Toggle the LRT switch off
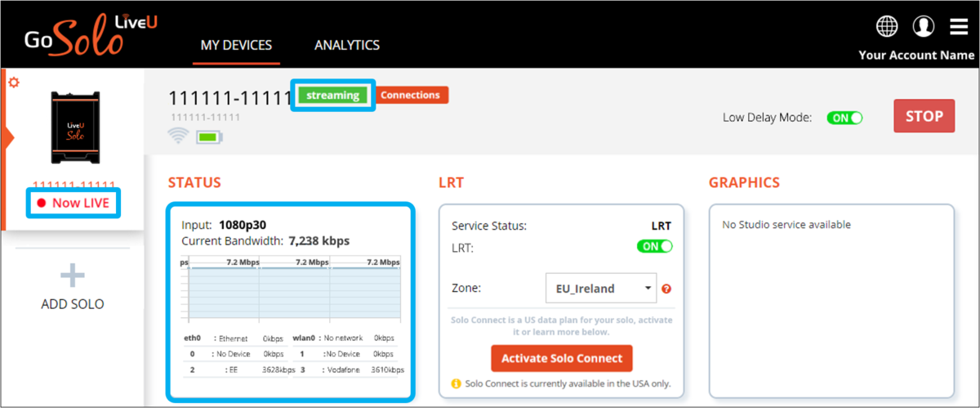980x408 pixels. (x=655, y=246)
